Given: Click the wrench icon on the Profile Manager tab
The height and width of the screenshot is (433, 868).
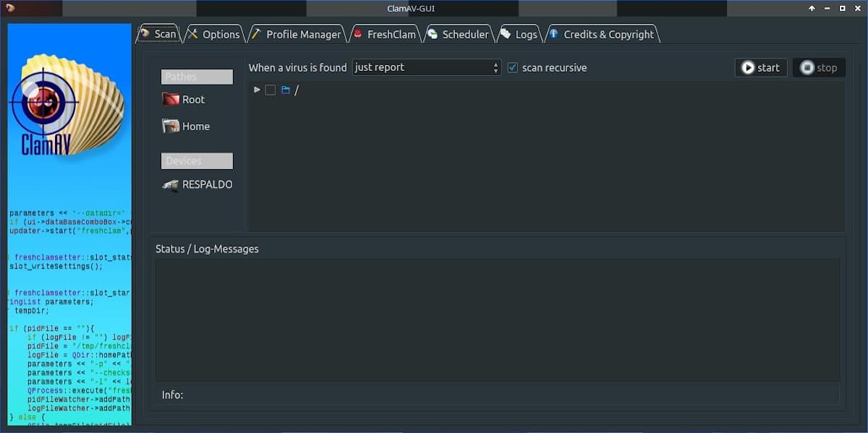Looking at the screenshot, I should pyautogui.click(x=256, y=34).
